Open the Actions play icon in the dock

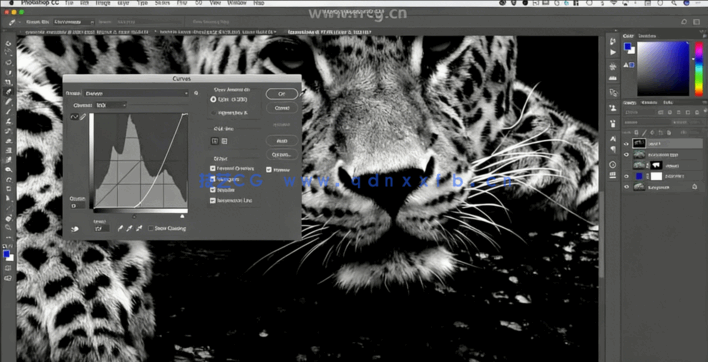tap(613, 52)
